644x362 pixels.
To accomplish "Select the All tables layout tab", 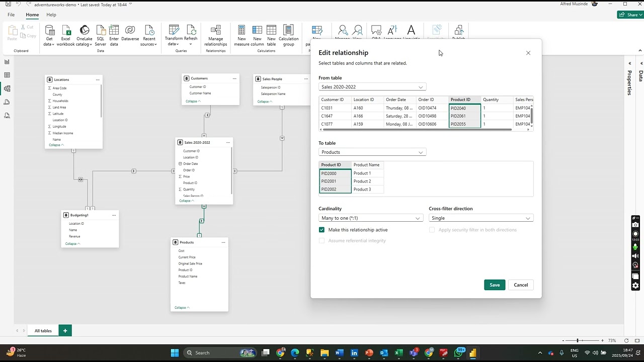I will pos(43,331).
